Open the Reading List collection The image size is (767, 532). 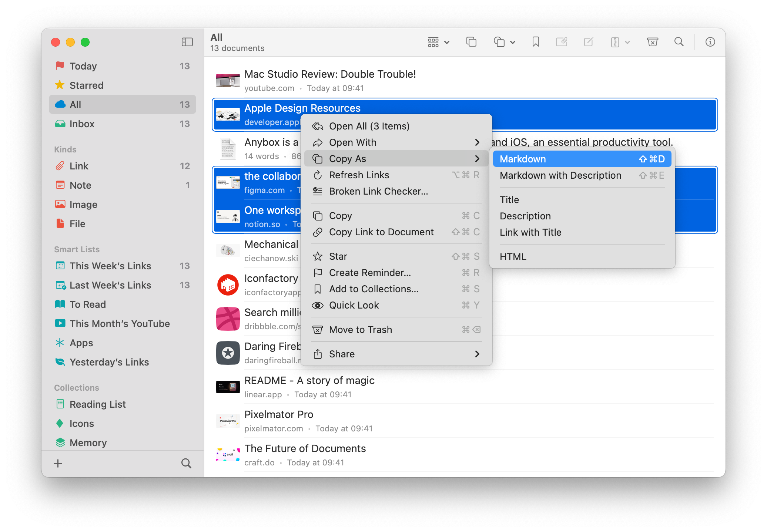tap(97, 404)
